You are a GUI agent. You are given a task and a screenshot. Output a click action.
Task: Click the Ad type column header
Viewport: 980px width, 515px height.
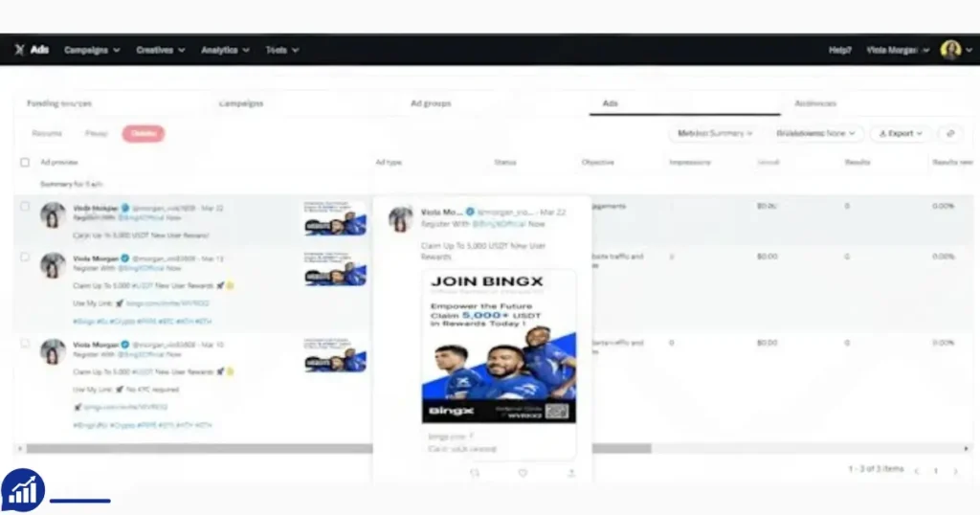coord(389,162)
